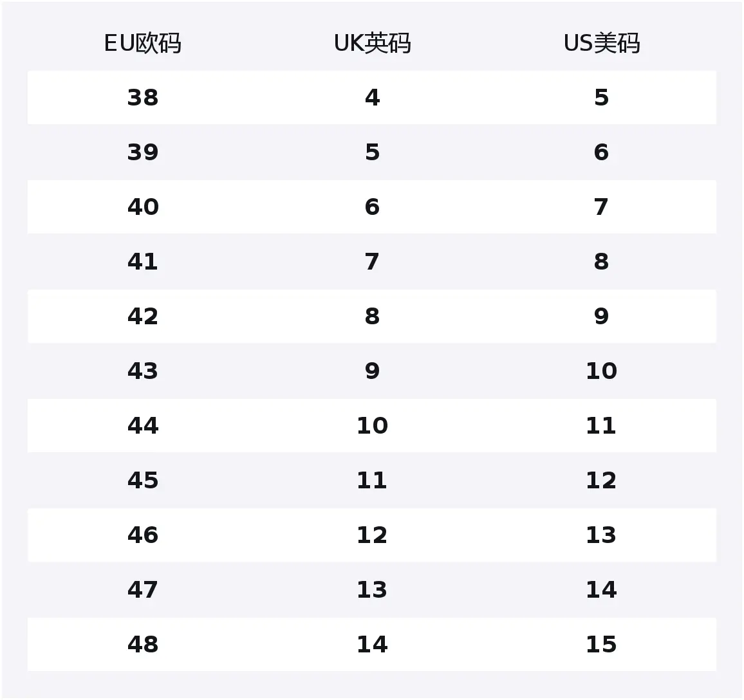Image resolution: width=744 pixels, height=700 pixels.
Task: Select EU size 48 cell
Action: click(142, 645)
